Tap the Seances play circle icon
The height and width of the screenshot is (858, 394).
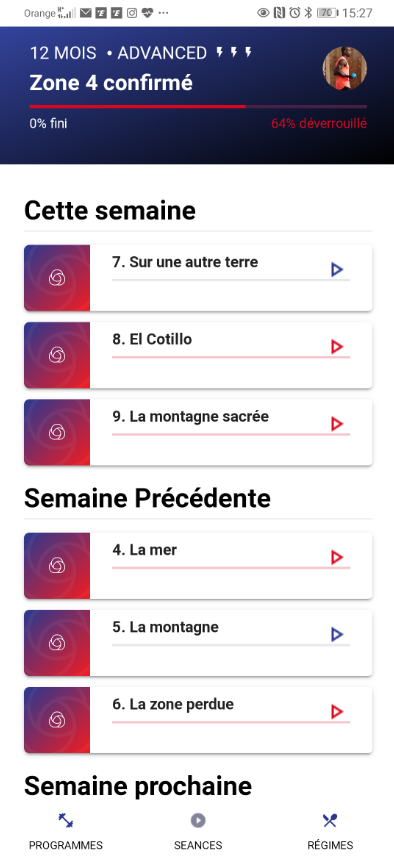[198, 820]
